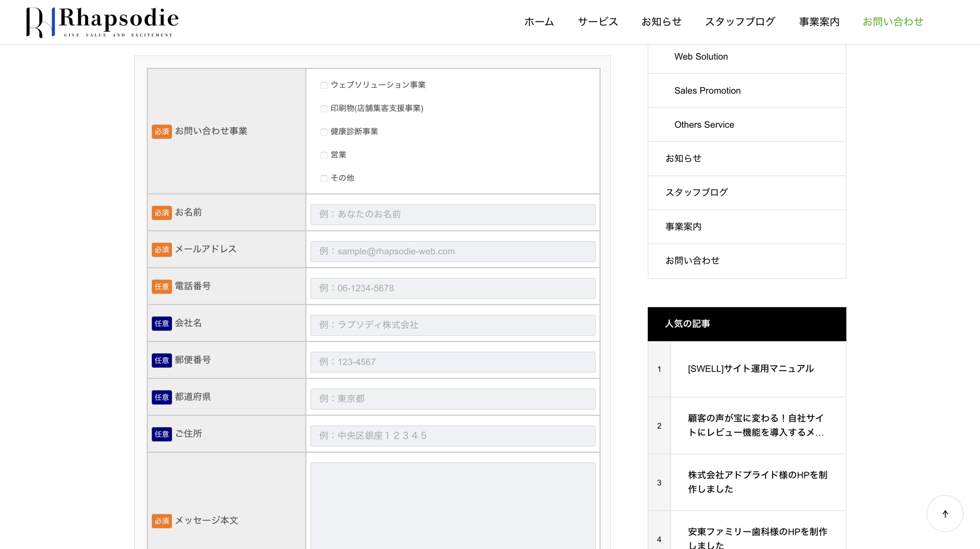Click the メッセージ本文 text area

click(x=452, y=506)
